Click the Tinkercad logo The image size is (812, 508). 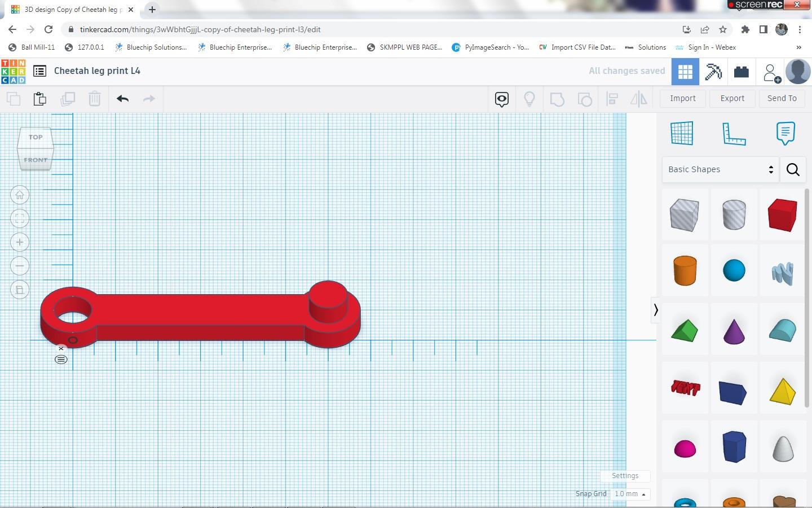(x=14, y=71)
